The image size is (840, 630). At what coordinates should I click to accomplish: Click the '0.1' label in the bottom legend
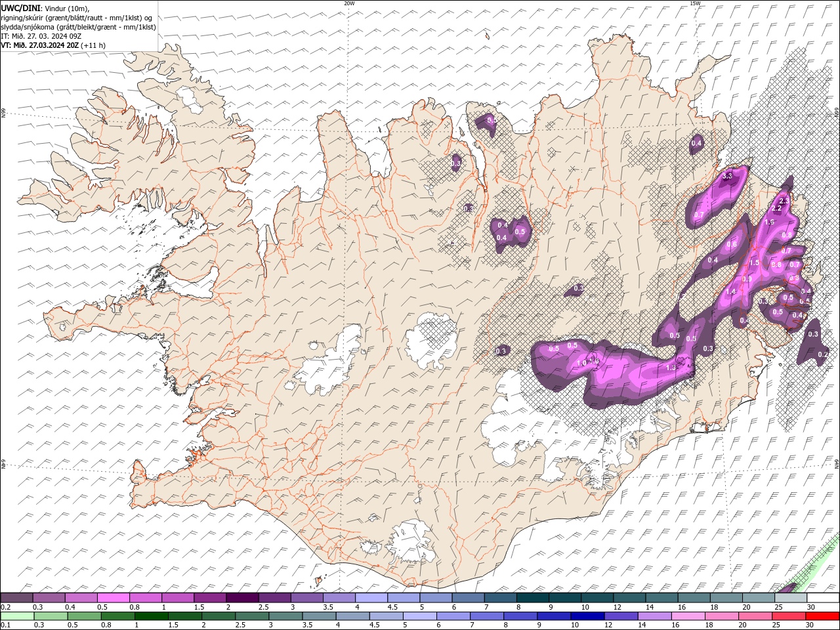click(5, 625)
